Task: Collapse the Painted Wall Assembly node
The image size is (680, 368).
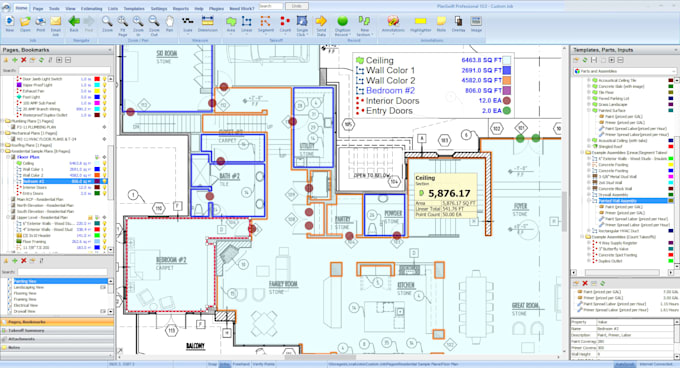Action: [x=588, y=201]
